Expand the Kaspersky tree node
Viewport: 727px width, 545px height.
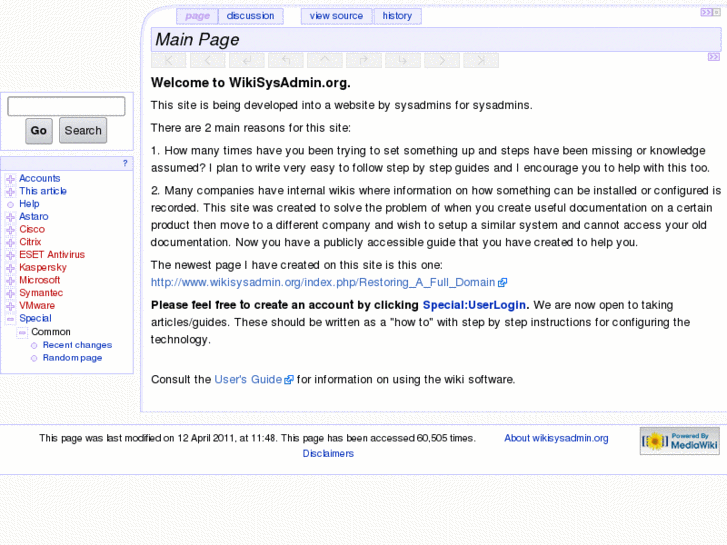pyautogui.click(x=10, y=268)
